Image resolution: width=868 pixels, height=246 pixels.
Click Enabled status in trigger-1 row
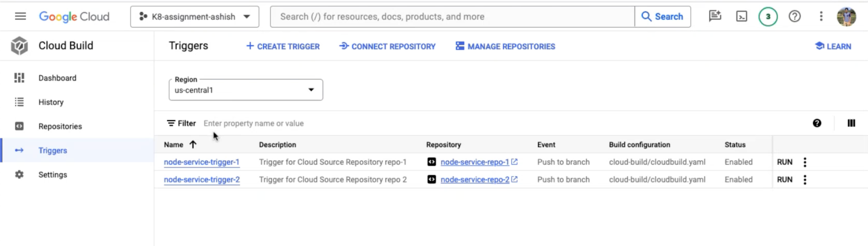[x=738, y=162]
